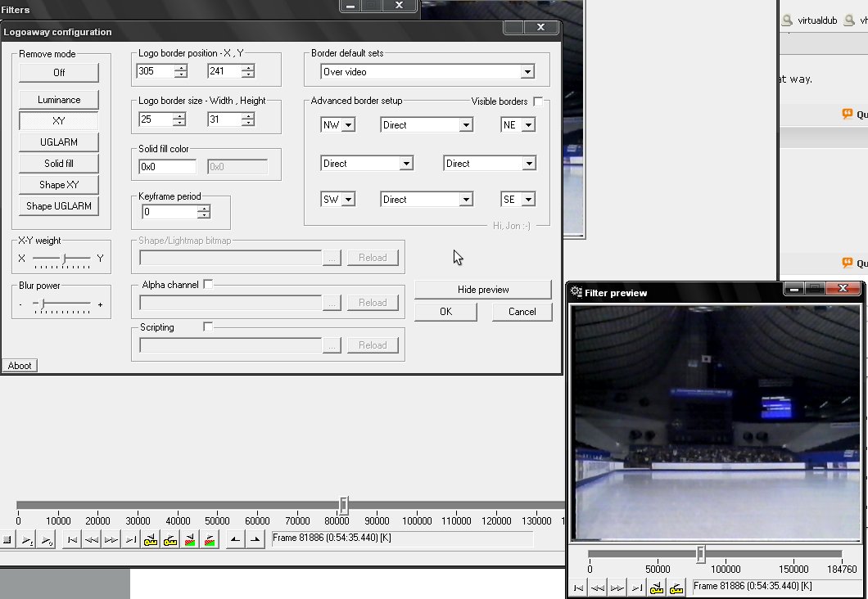Step backward in main window toolbar
868x599 pixels.
pos(92,540)
